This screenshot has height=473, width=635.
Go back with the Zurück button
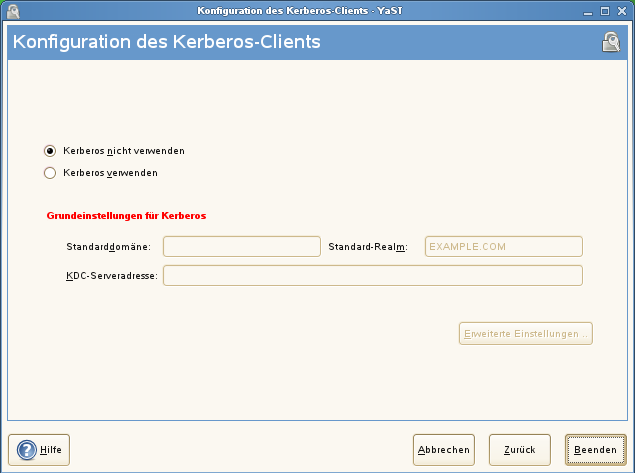coord(519,450)
